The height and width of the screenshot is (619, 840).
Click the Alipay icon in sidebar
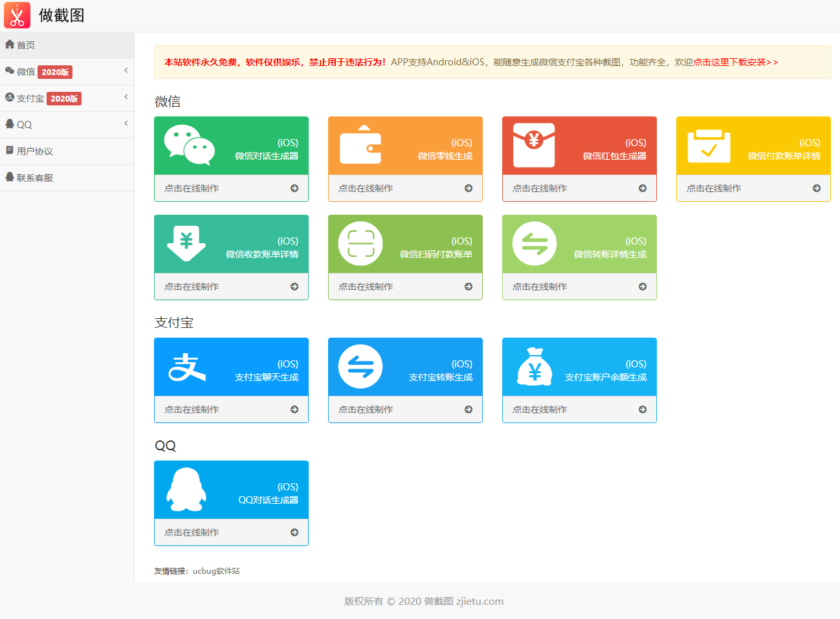[10, 98]
